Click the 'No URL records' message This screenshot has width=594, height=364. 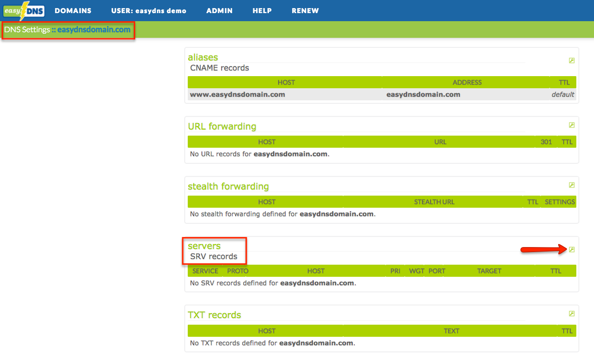click(259, 154)
